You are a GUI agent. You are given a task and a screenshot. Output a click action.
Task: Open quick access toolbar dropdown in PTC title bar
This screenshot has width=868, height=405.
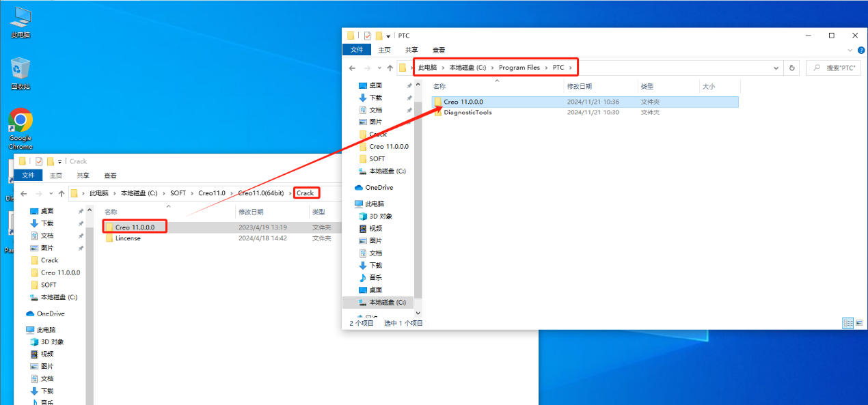[x=388, y=36]
